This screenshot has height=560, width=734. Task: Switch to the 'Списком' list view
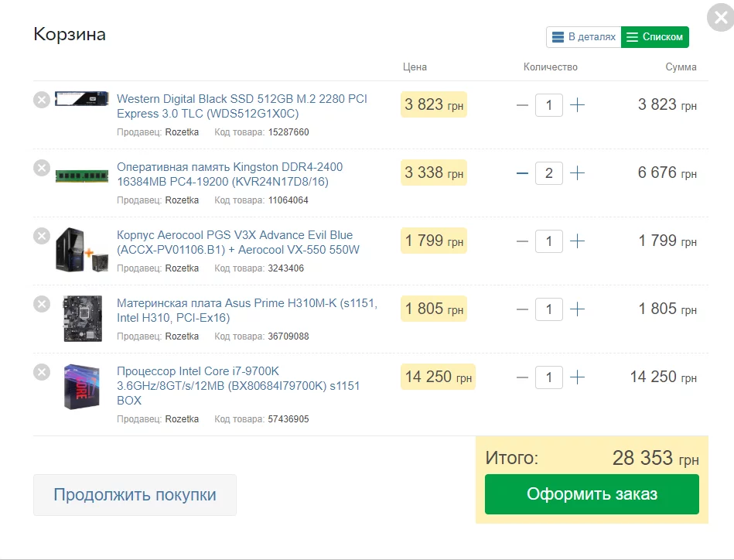tap(655, 37)
